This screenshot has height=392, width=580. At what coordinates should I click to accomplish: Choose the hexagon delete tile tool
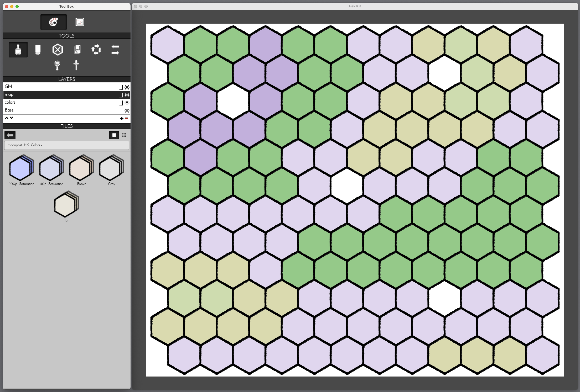(x=58, y=50)
